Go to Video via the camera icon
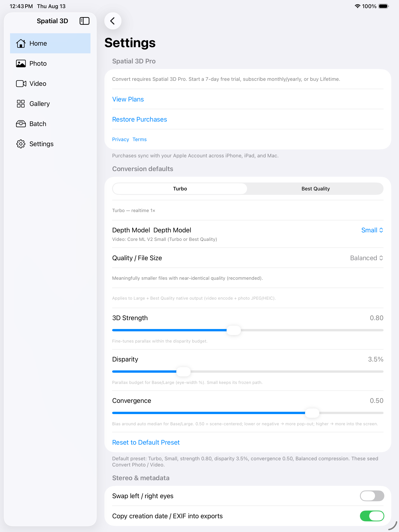The width and height of the screenshot is (399, 532). [21, 84]
